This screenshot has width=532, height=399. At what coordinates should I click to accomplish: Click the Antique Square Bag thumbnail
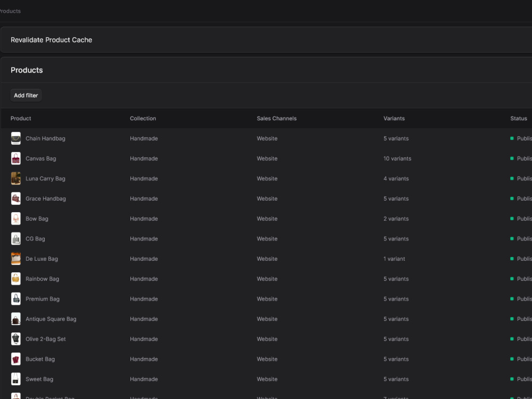coord(16,319)
